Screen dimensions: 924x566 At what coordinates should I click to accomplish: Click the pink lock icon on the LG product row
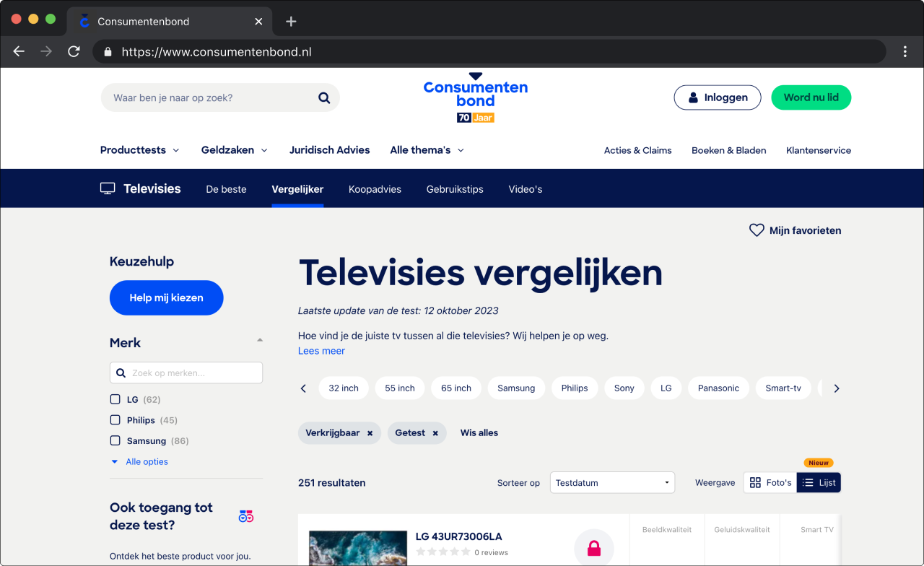(x=593, y=547)
